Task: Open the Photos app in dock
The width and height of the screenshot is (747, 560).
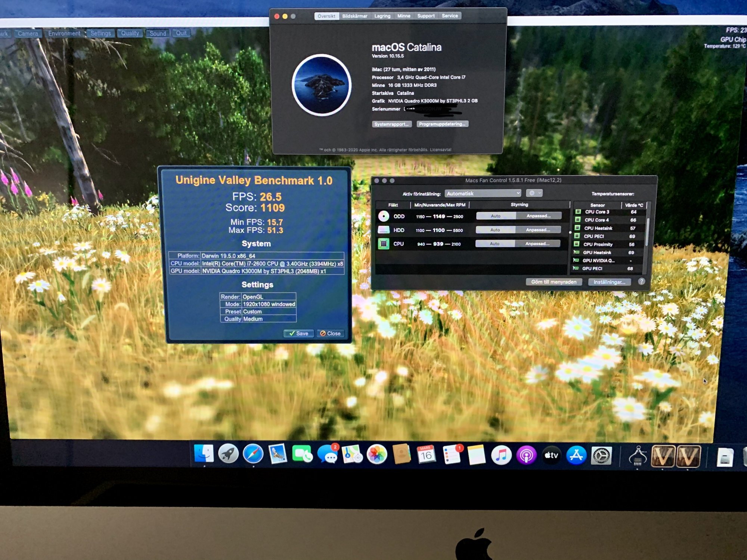Action: click(376, 455)
